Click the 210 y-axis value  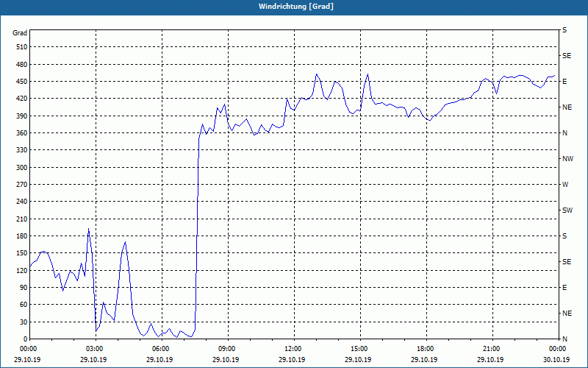[22, 219]
